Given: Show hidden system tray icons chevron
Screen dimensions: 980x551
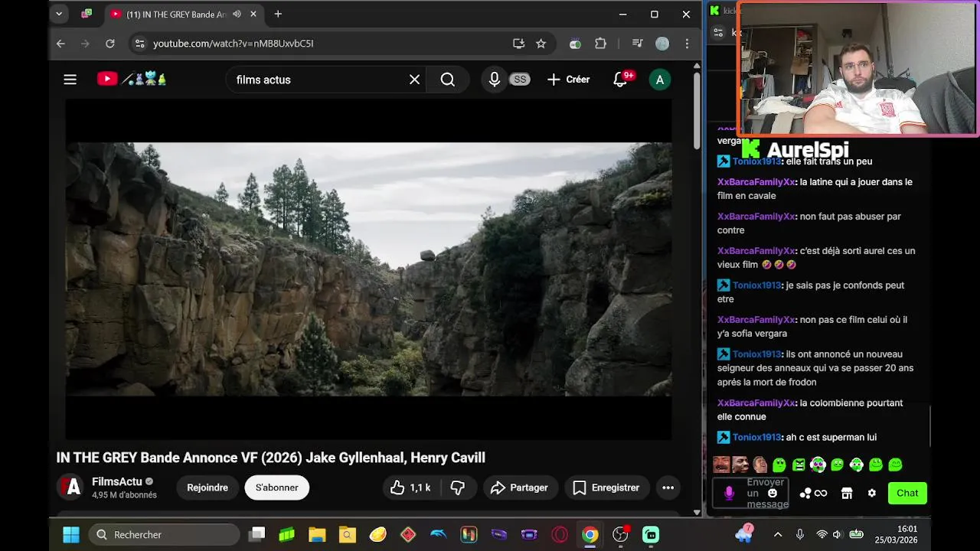Looking at the screenshot, I should (x=778, y=535).
